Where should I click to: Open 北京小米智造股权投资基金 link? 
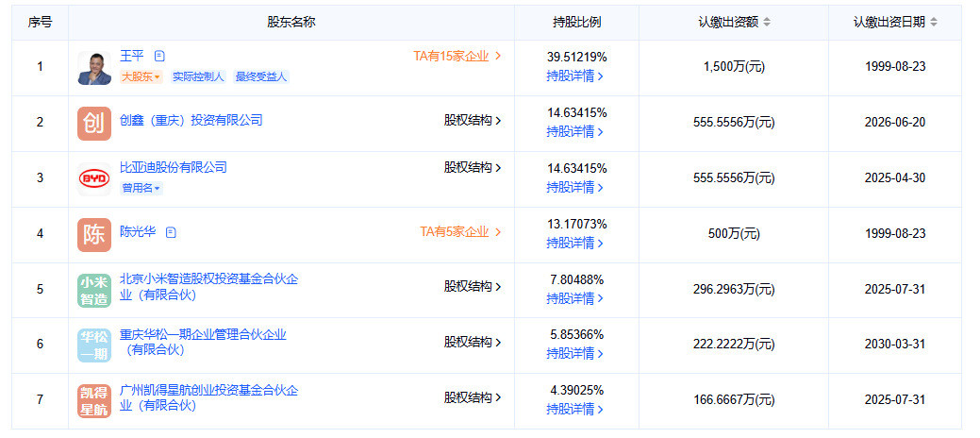(x=208, y=287)
